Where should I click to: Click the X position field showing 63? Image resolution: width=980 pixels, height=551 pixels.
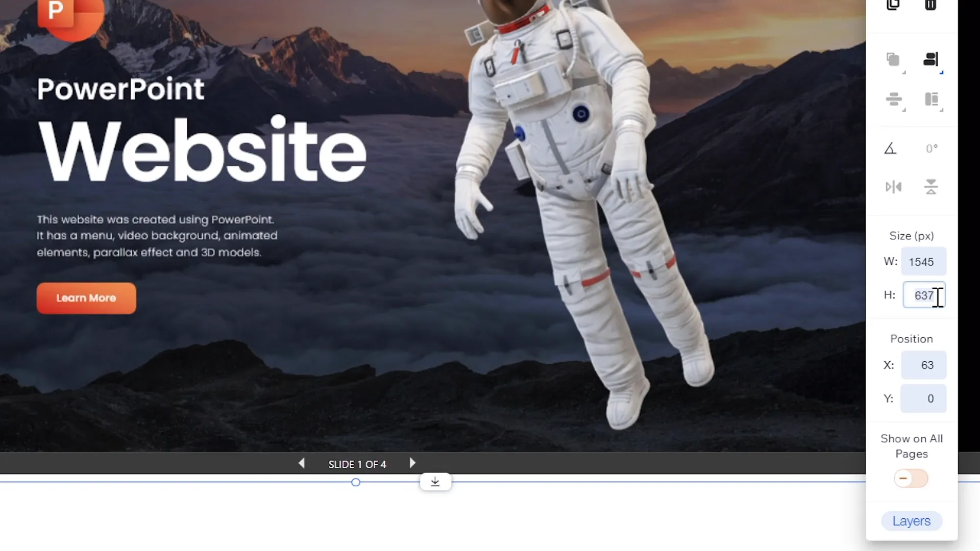point(923,365)
